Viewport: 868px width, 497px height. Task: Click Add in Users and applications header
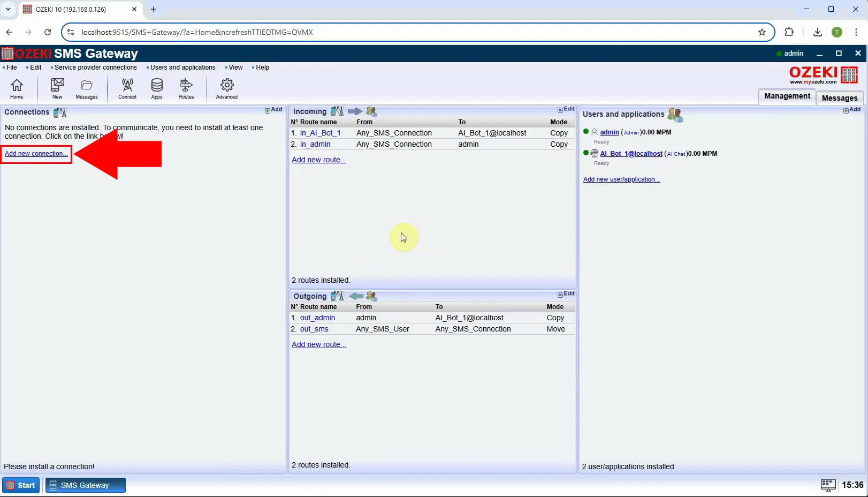click(852, 110)
